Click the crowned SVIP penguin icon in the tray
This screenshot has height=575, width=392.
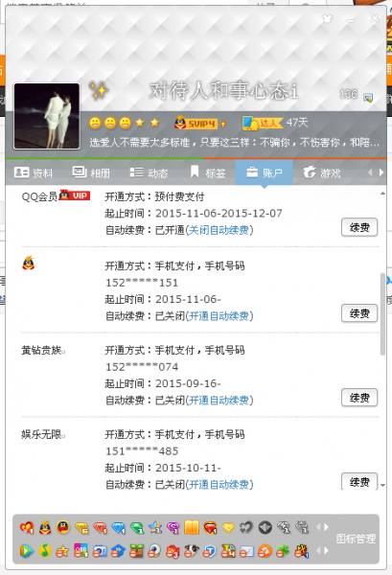click(x=45, y=527)
